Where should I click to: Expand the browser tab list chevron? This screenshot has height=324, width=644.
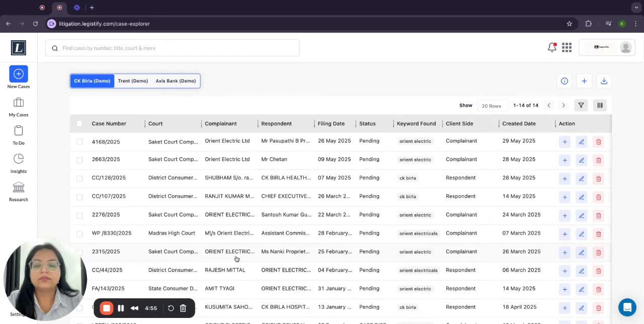pyautogui.click(x=636, y=8)
